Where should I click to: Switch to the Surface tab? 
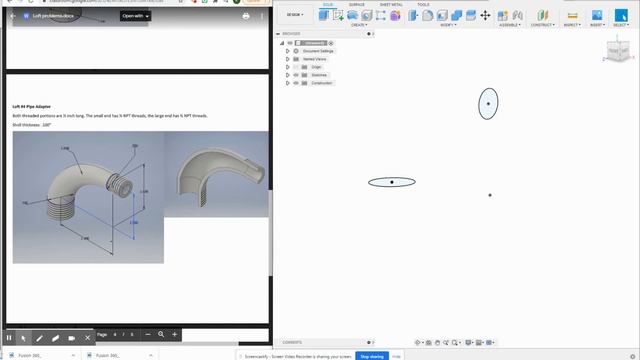tap(356, 4)
